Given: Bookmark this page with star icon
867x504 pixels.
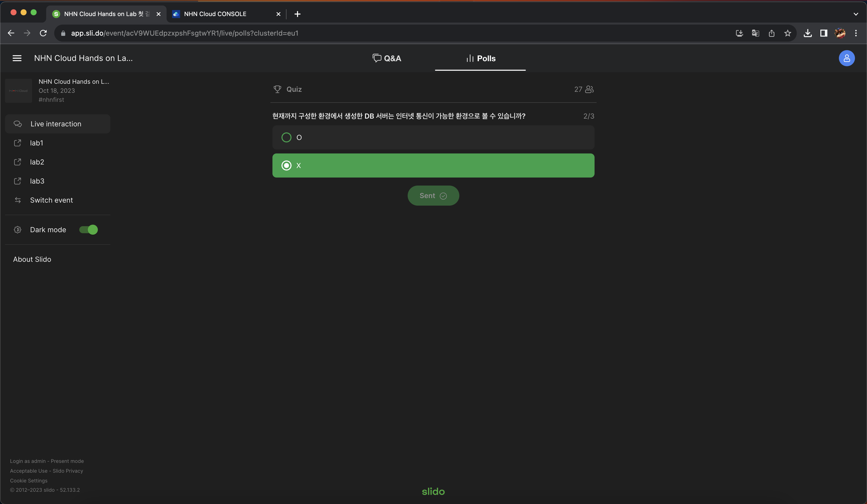Looking at the screenshot, I should point(787,33).
